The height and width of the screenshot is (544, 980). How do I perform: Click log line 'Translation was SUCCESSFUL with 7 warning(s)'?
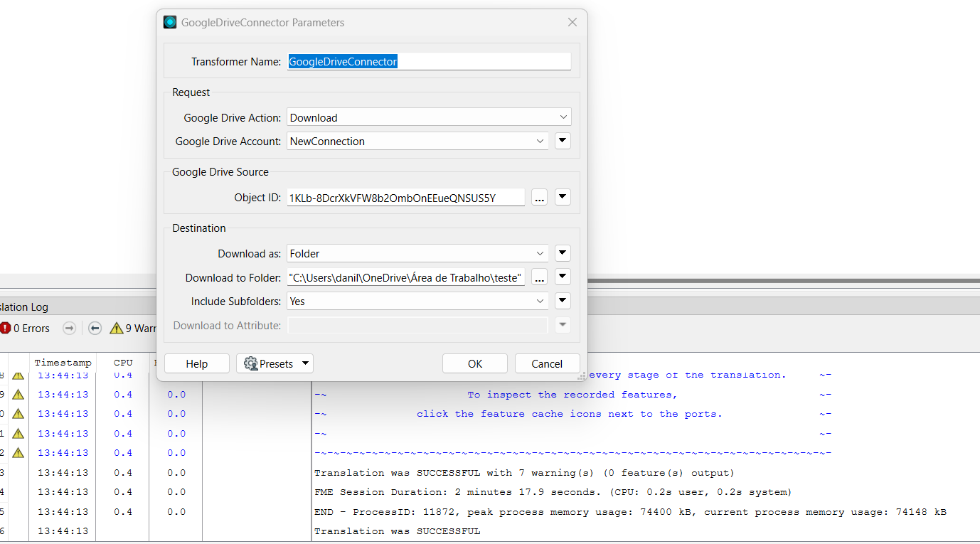pyautogui.click(x=524, y=473)
